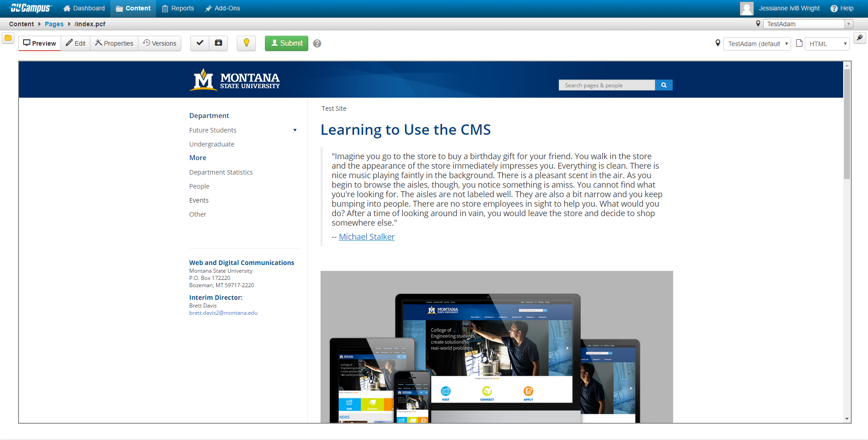The image size is (868, 440).
Task: Open the yellow folder file navigation icon
Action: point(8,38)
